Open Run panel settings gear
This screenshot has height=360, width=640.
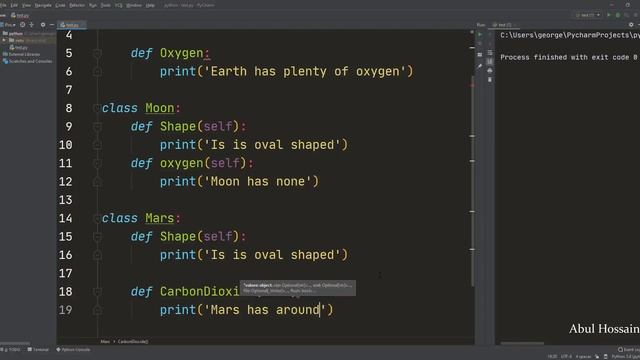(631, 25)
